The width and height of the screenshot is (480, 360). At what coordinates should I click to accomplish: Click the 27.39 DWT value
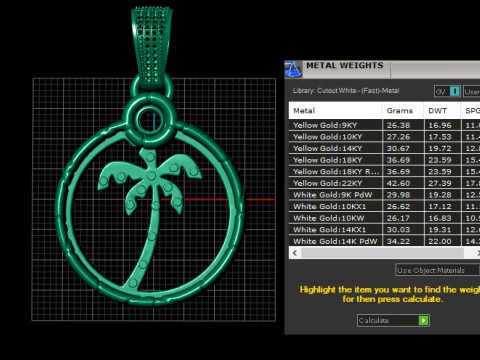point(440,183)
